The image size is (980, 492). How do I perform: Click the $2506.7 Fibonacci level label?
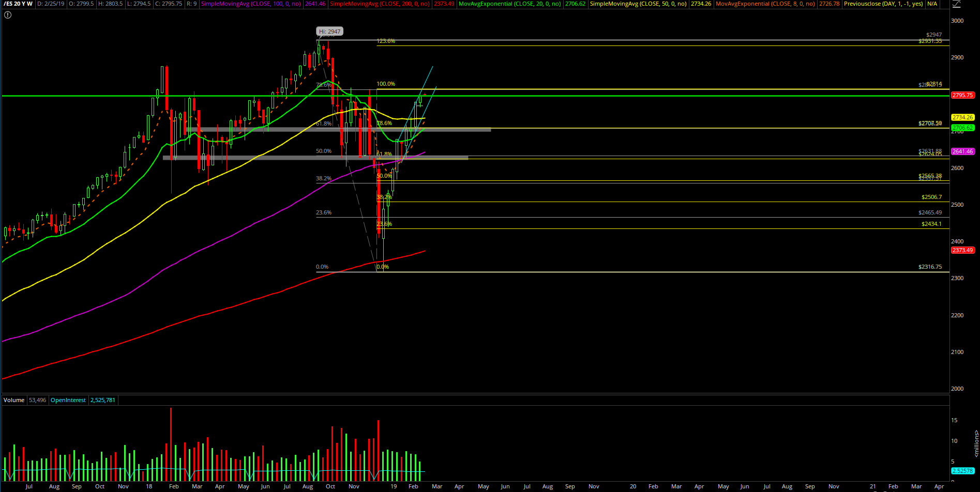click(931, 197)
